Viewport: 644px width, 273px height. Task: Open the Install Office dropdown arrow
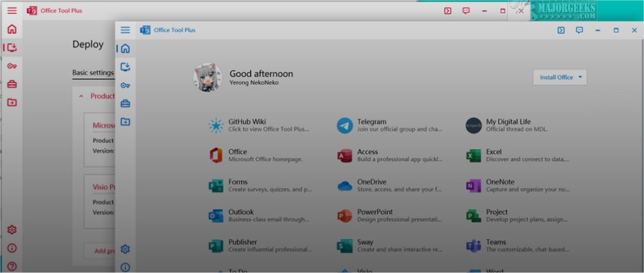tap(580, 78)
